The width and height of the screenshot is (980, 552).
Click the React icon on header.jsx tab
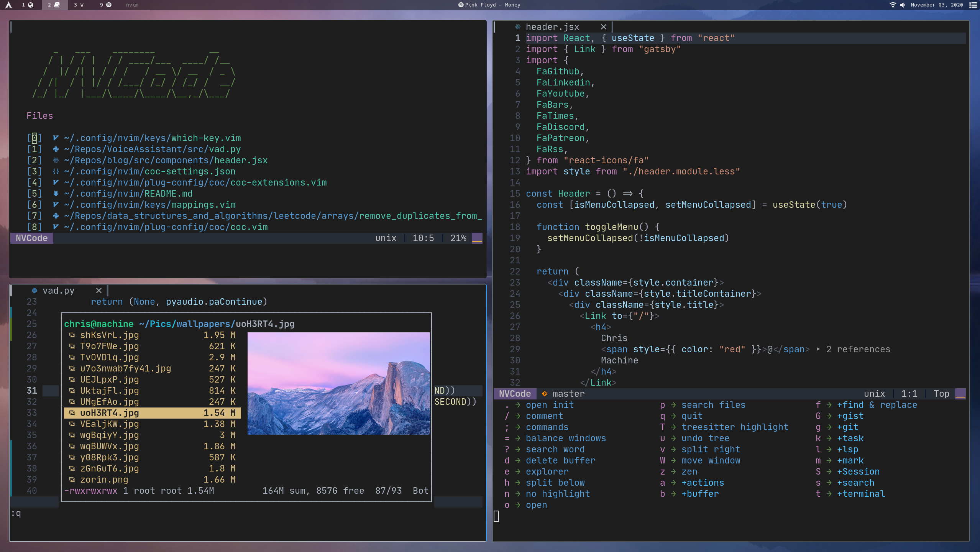coord(517,27)
